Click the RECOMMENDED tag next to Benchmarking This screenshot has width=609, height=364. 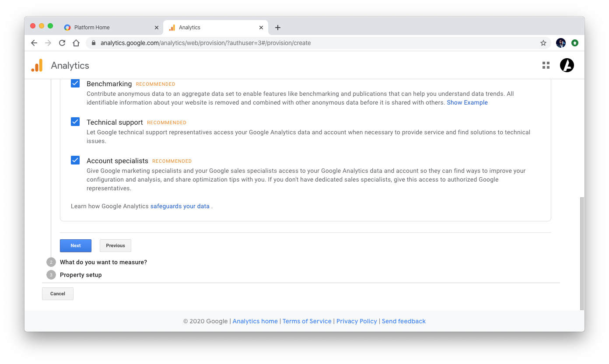156,84
